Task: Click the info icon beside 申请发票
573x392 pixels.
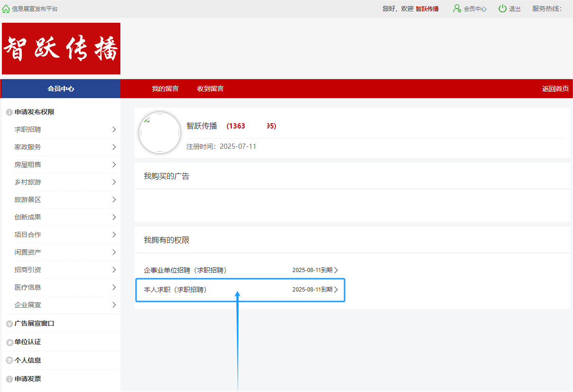Action: 9,379
